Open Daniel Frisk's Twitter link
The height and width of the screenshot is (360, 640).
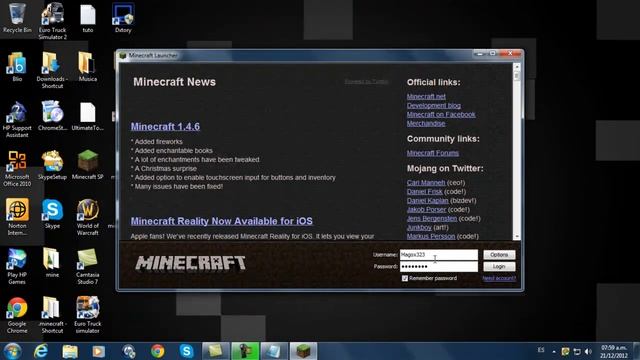[424, 191]
